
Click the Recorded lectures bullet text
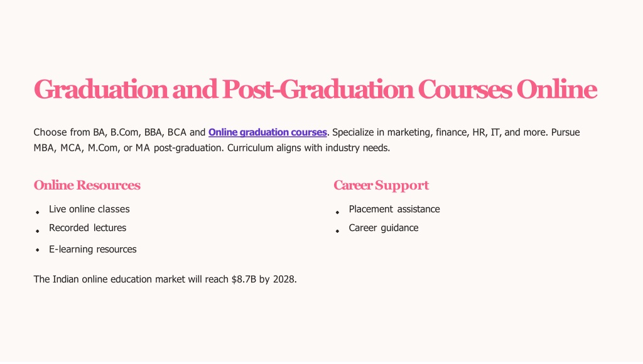(87, 228)
